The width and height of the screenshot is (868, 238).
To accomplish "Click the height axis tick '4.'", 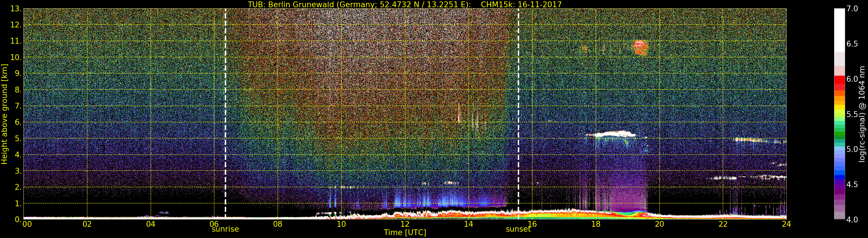I will 18,155.
